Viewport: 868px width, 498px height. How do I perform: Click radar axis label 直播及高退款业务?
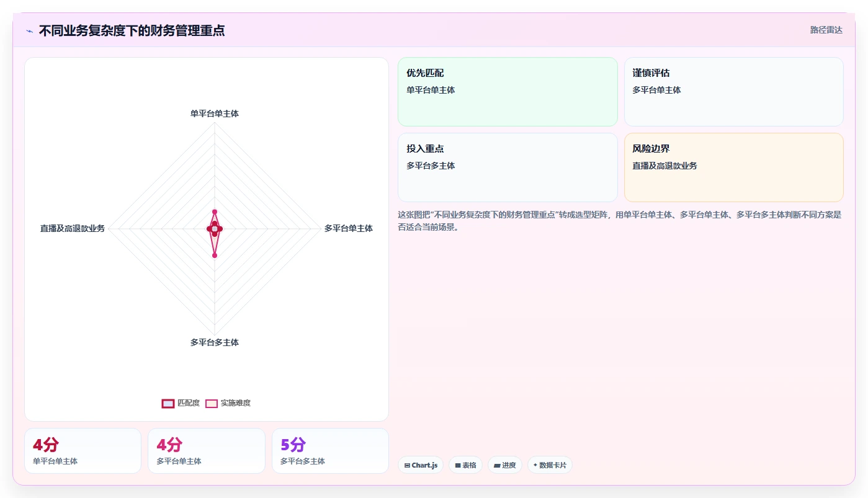click(73, 228)
